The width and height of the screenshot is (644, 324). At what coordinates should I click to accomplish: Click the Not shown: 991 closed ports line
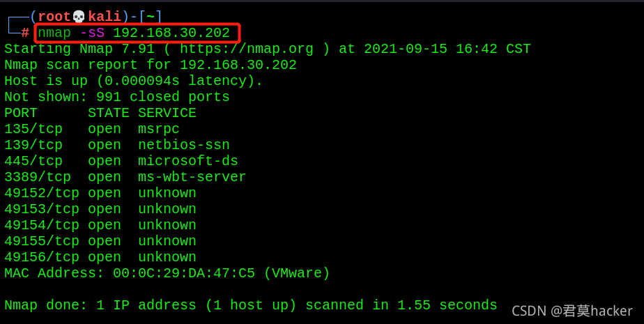tap(117, 97)
